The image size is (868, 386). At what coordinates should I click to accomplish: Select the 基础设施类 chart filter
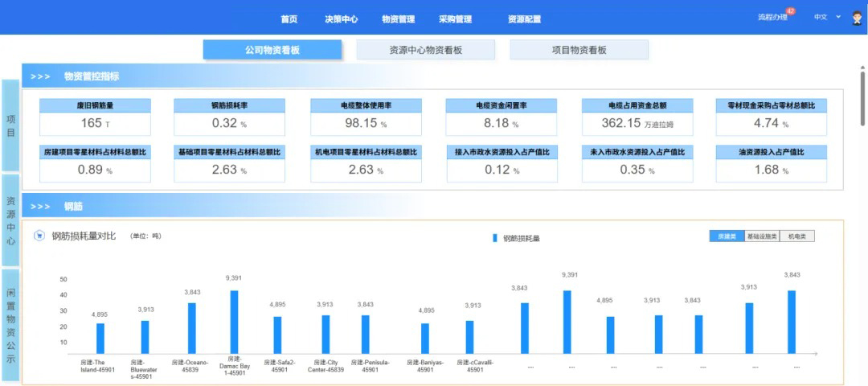click(762, 236)
